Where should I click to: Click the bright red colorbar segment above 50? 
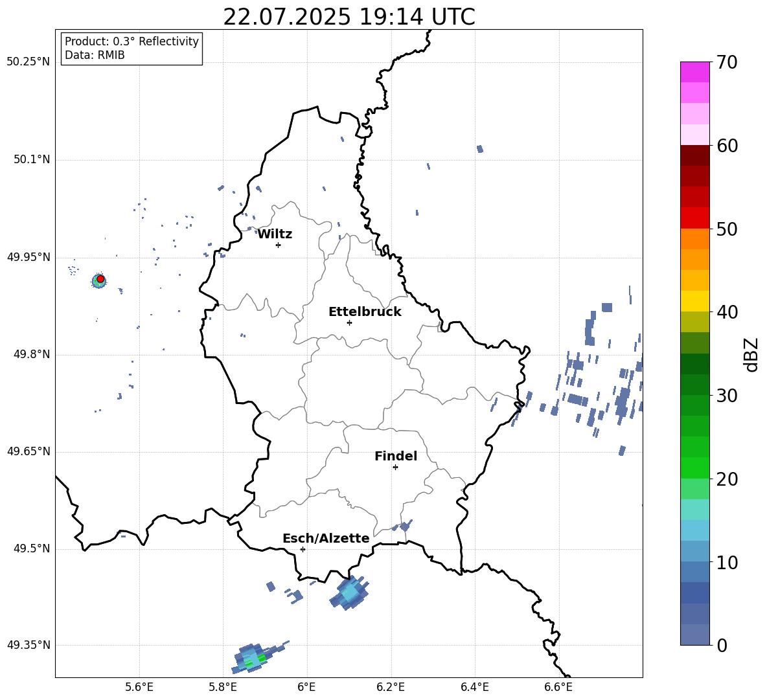[x=694, y=218]
